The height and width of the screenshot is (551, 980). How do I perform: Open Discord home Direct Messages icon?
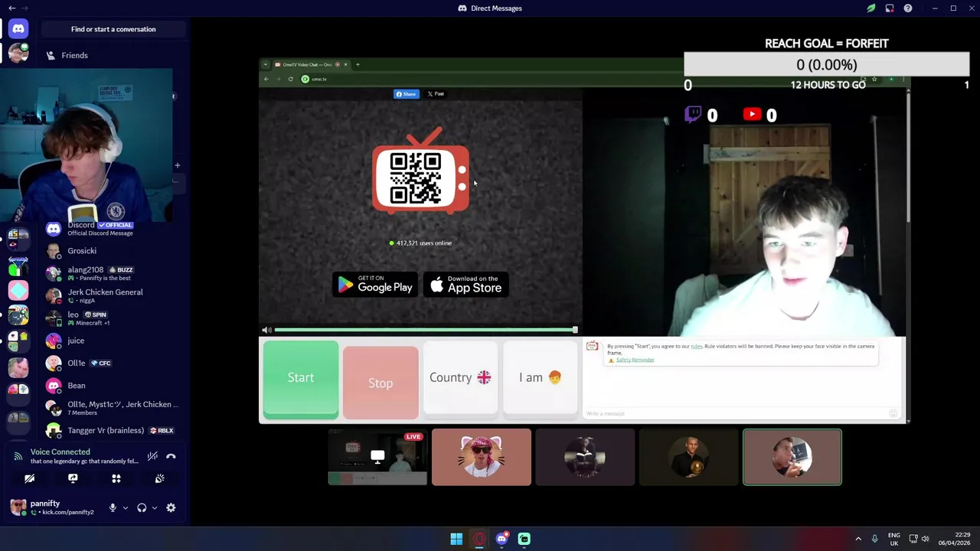tap(18, 29)
